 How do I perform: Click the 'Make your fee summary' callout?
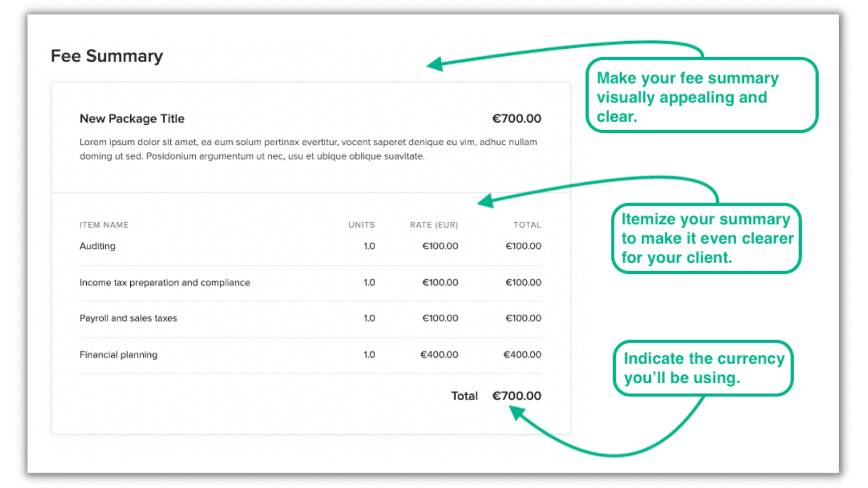[x=702, y=95]
